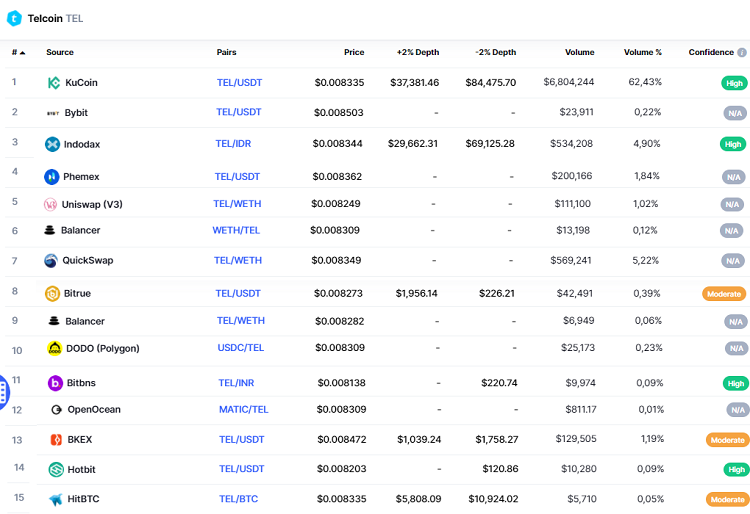
Task: Open the TEL/USDT pair on KuCoin
Action: tap(239, 83)
